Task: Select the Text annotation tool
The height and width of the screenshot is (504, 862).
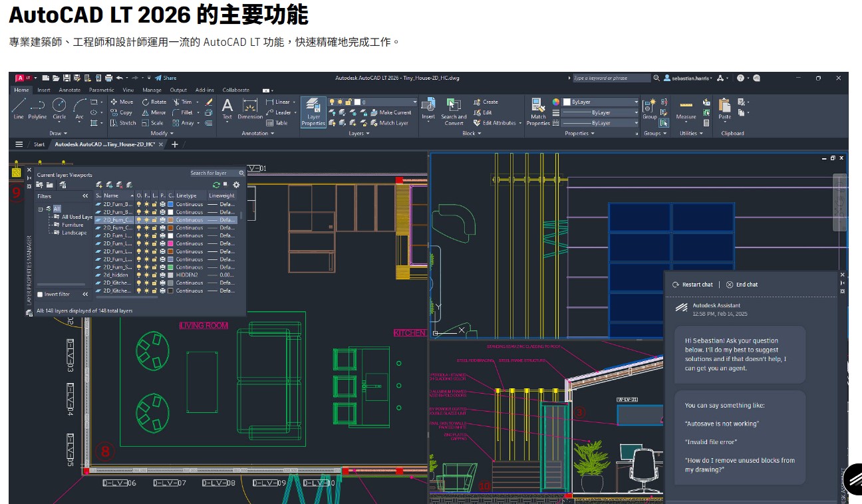Action: [227, 109]
